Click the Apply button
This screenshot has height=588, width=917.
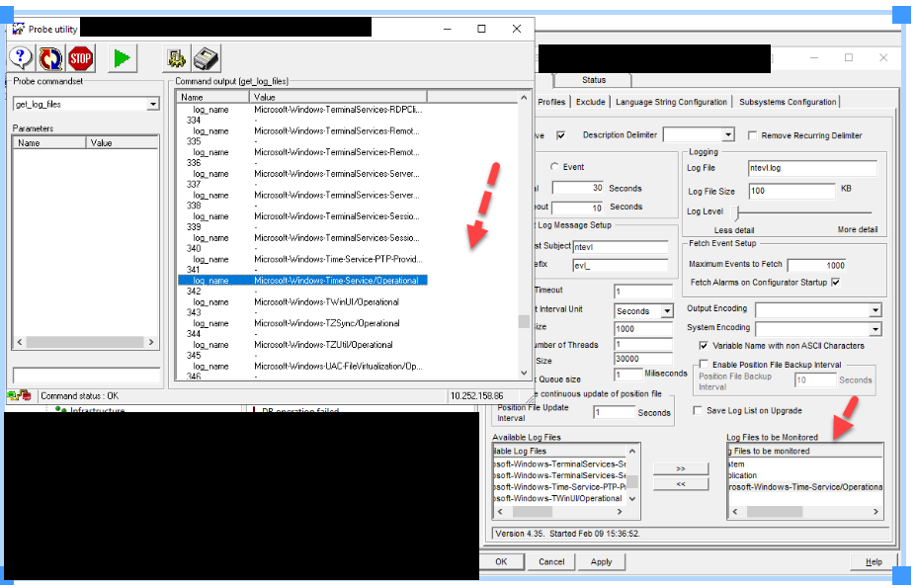tap(601, 561)
